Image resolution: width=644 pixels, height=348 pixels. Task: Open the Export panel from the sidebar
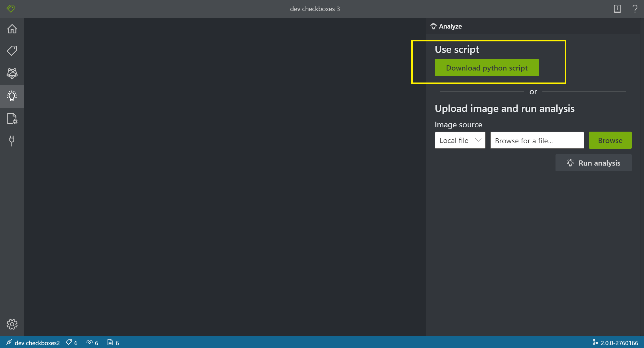click(12, 119)
